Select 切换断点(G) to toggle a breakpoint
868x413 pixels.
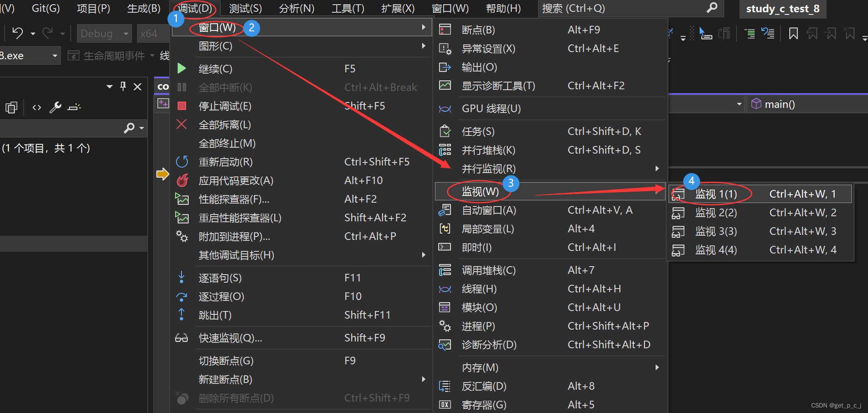coord(226,360)
